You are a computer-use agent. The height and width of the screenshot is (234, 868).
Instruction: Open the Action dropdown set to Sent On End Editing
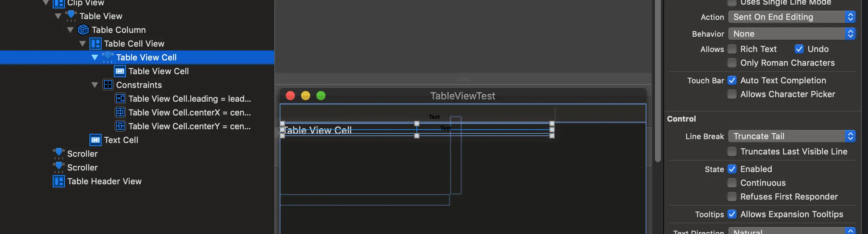tap(792, 17)
